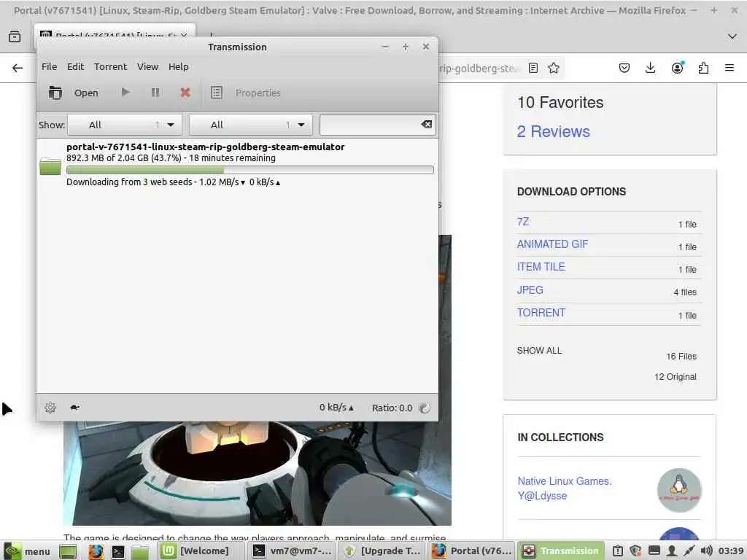This screenshot has width=747, height=560.
Task: Open torrent Properties icon in toolbar
Action: click(216, 93)
